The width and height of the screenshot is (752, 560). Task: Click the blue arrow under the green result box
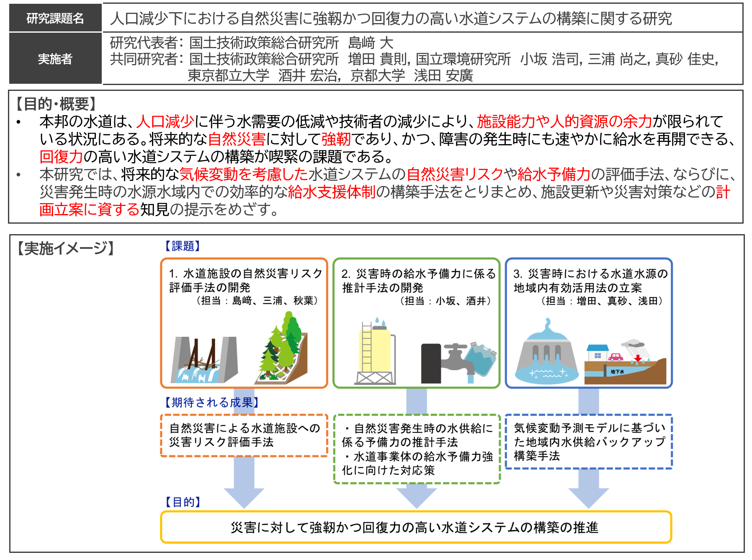417,496
